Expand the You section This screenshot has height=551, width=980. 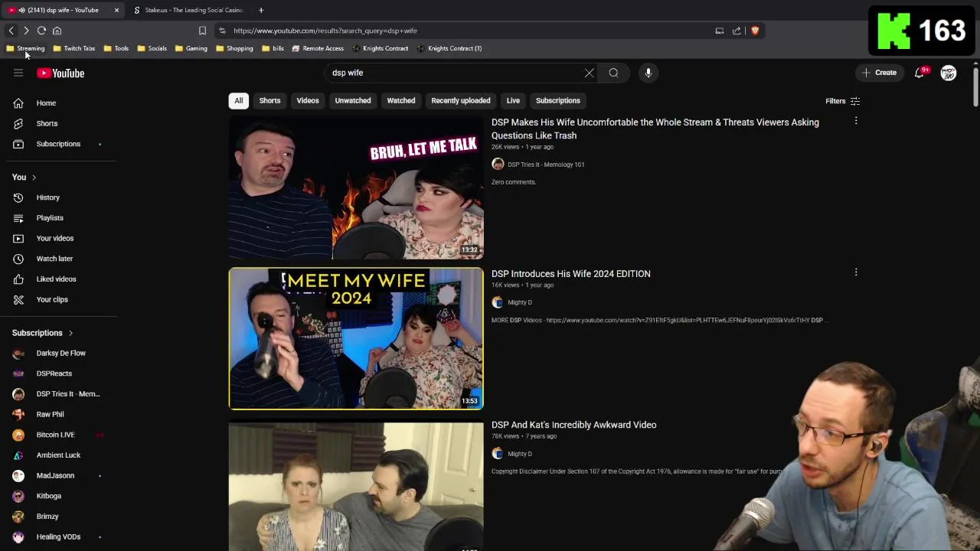tap(24, 177)
